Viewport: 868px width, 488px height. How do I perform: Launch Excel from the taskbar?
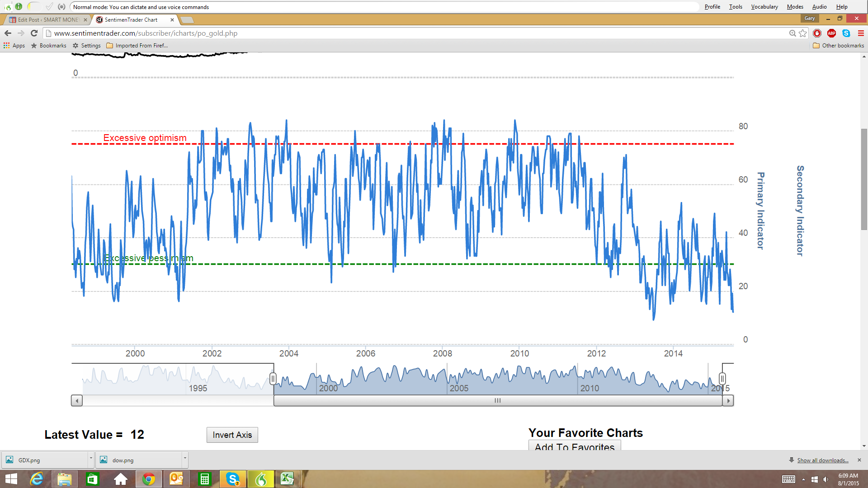click(287, 479)
